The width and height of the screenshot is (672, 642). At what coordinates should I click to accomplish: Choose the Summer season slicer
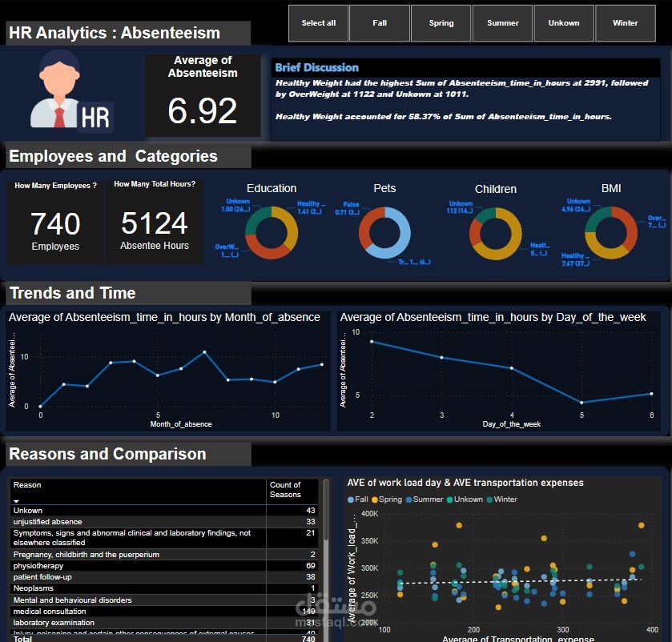[x=502, y=23]
